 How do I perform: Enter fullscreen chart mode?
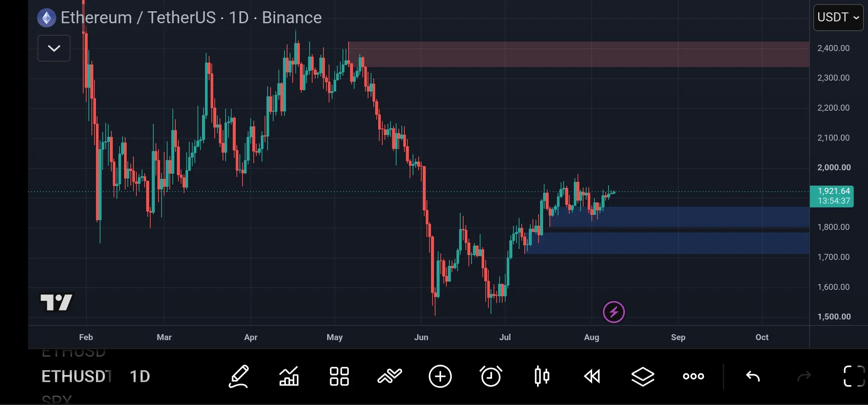(854, 376)
